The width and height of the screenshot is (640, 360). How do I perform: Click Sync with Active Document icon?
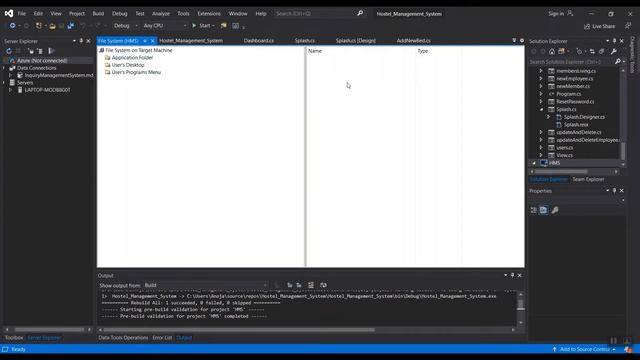coord(592,51)
